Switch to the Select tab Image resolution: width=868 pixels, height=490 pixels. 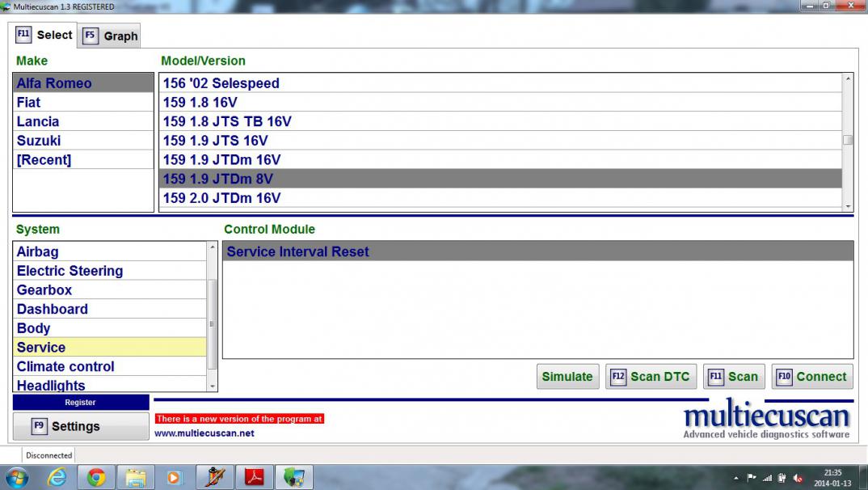[x=43, y=35]
